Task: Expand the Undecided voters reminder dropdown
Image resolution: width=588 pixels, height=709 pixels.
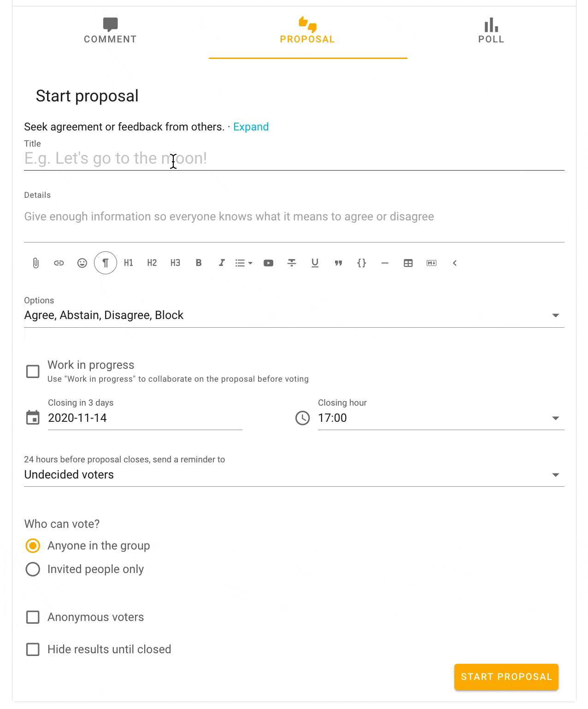Action: pos(294,475)
